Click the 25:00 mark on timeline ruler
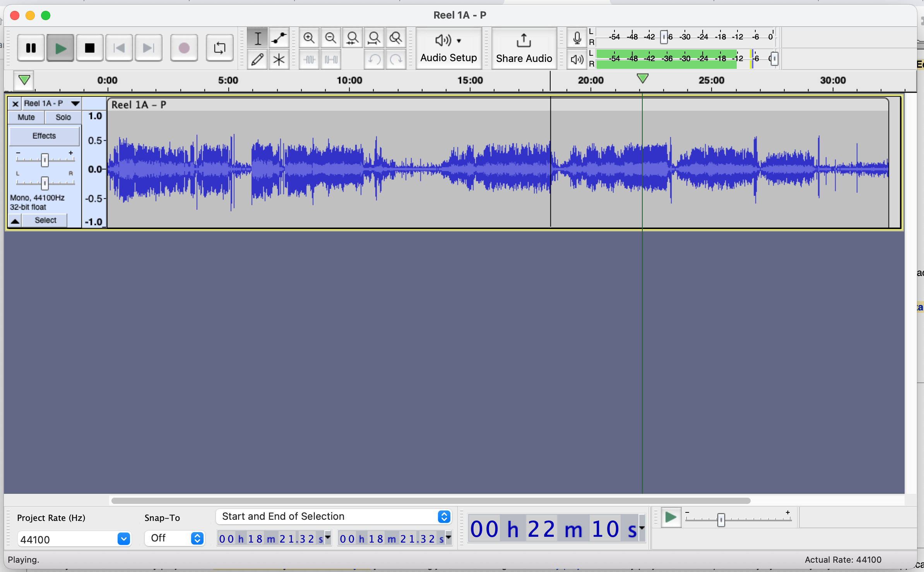Screen dimensions: 924x572 click(712, 80)
